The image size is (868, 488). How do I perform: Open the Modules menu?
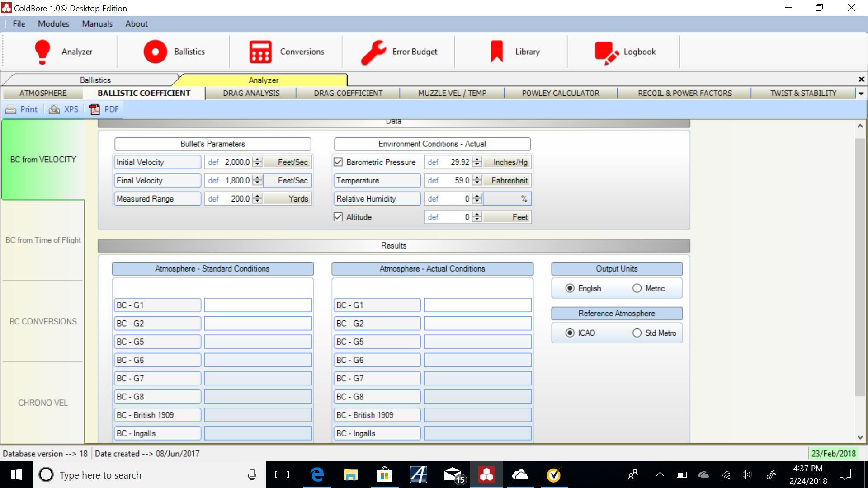click(53, 24)
